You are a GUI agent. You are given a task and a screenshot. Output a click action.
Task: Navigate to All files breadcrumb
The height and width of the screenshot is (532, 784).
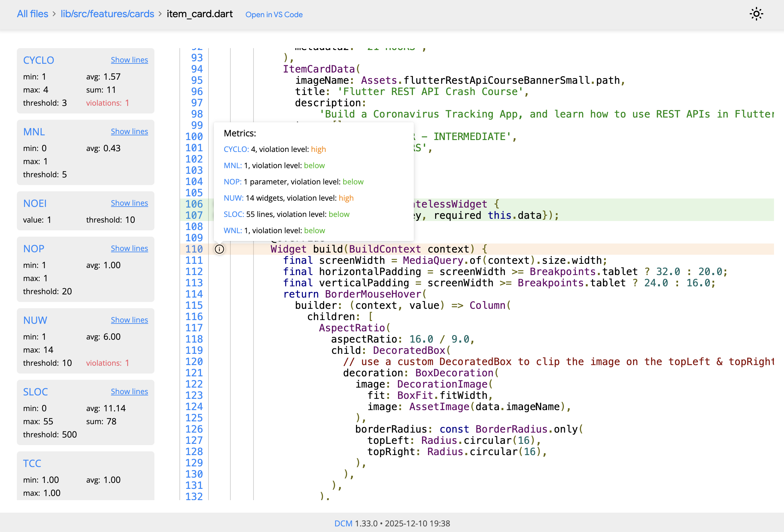tap(33, 14)
